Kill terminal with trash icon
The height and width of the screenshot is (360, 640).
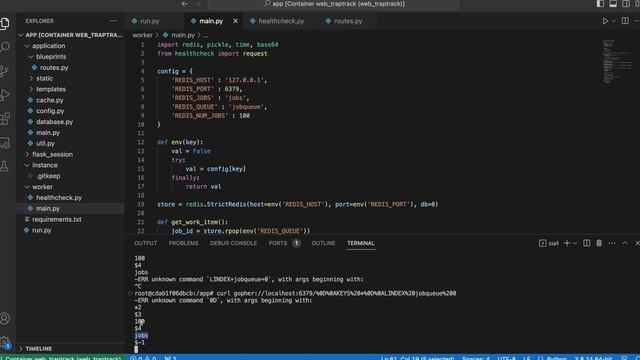[x=599, y=243]
